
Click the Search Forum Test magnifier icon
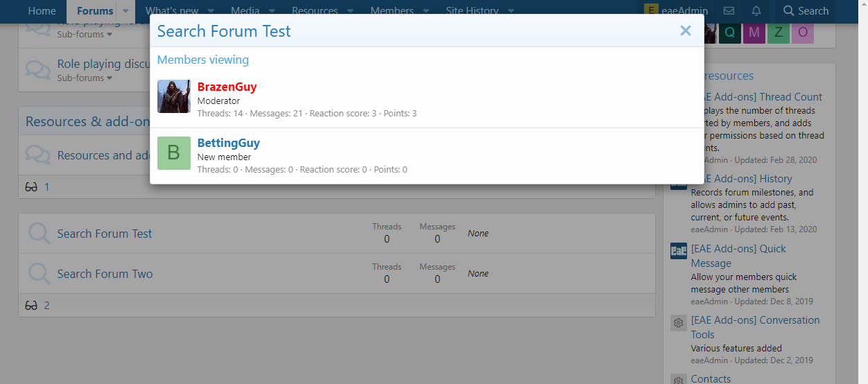click(x=40, y=234)
